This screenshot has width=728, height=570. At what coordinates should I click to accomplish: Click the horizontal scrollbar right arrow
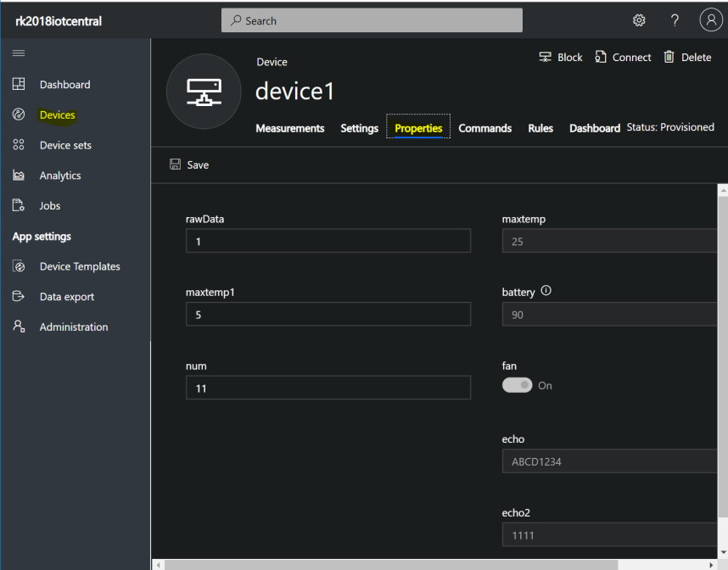711,565
